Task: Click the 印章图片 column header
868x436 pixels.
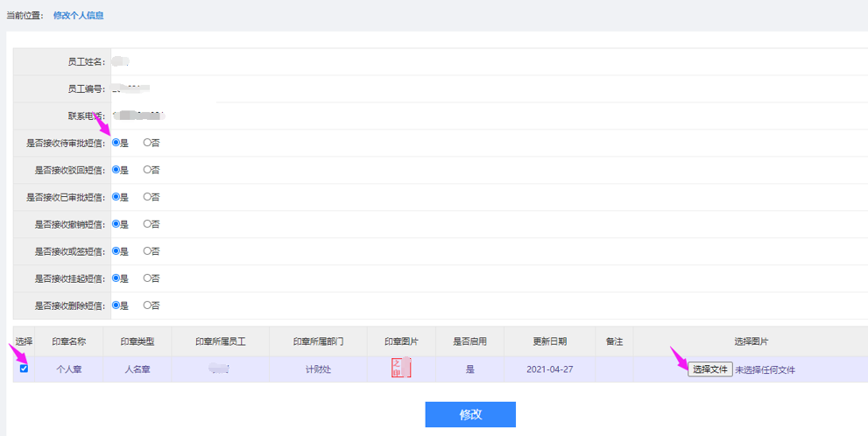Action: (401, 342)
